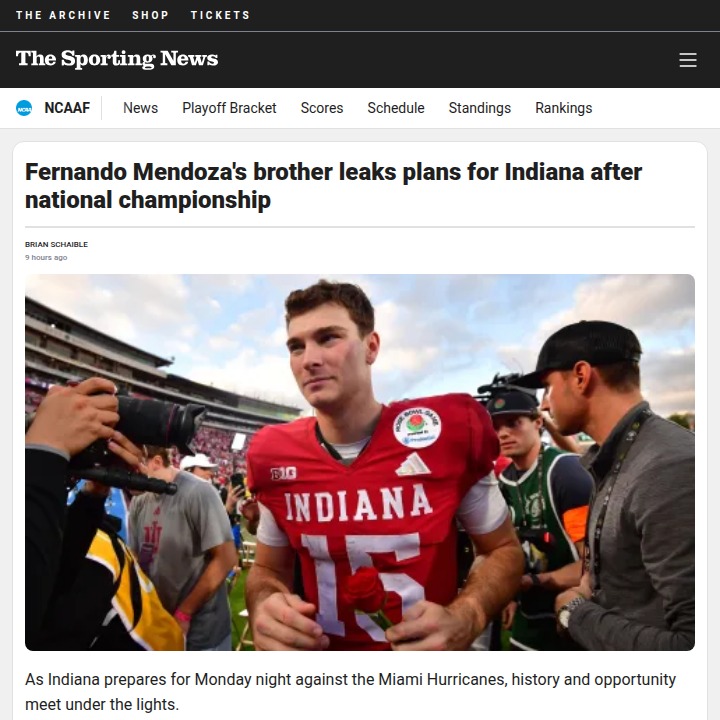The height and width of the screenshot is (720, 720).
Task: Open The Archive link
Action: pyautogui.click(x=63, y=15)
